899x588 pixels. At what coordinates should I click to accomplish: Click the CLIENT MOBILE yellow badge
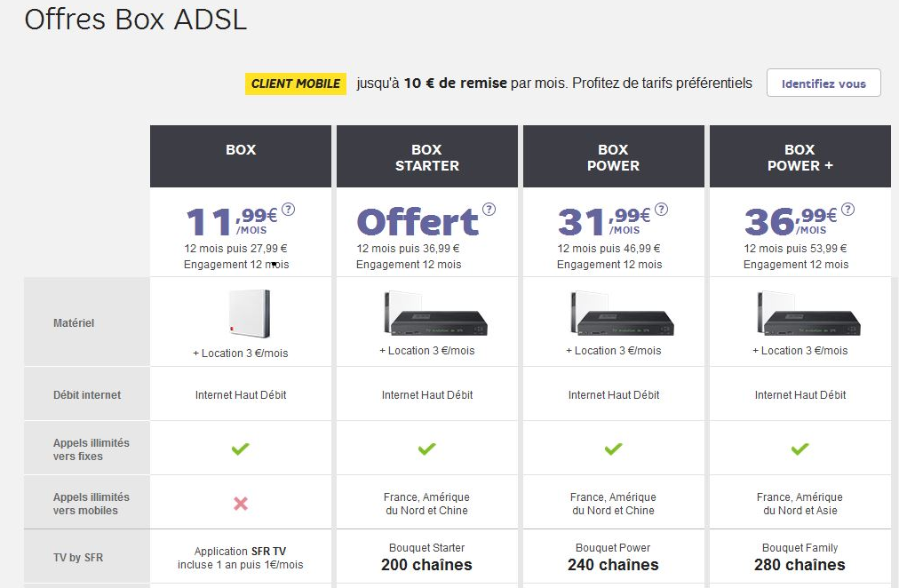tap(296, 83)
